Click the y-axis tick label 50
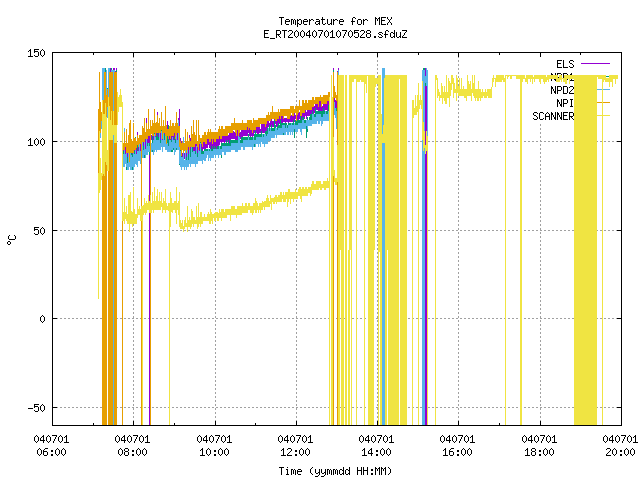Screen dimensions: 640x480 (x=39, y=231)
